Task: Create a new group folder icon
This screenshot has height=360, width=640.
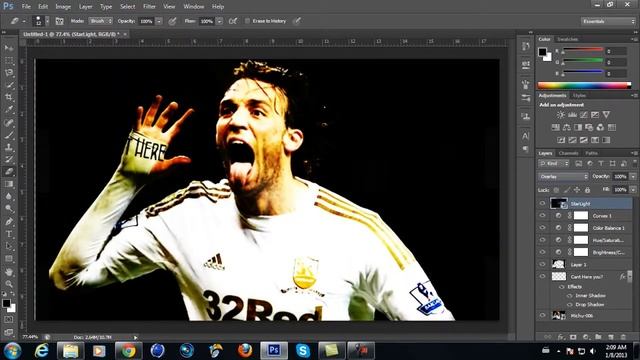Action: (x=598, y=337)
